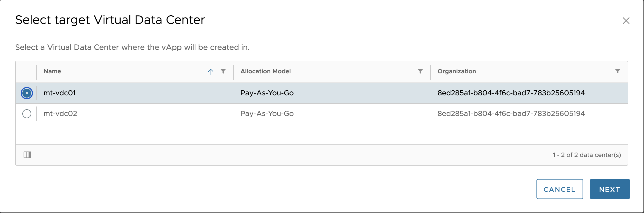Click the Name sort arrow icon
Screen dimensions: 644x213
coord(211,72)
